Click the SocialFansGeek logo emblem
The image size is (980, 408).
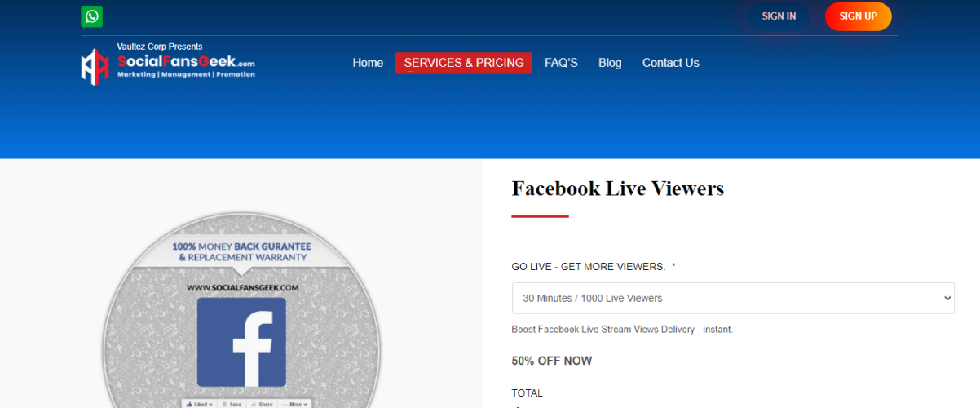point(95,67)
